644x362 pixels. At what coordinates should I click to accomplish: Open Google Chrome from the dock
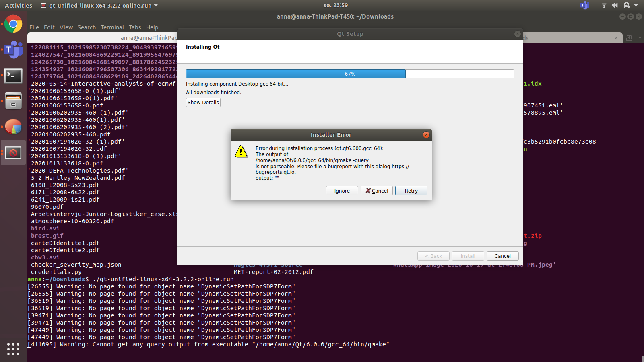(13, 25)
